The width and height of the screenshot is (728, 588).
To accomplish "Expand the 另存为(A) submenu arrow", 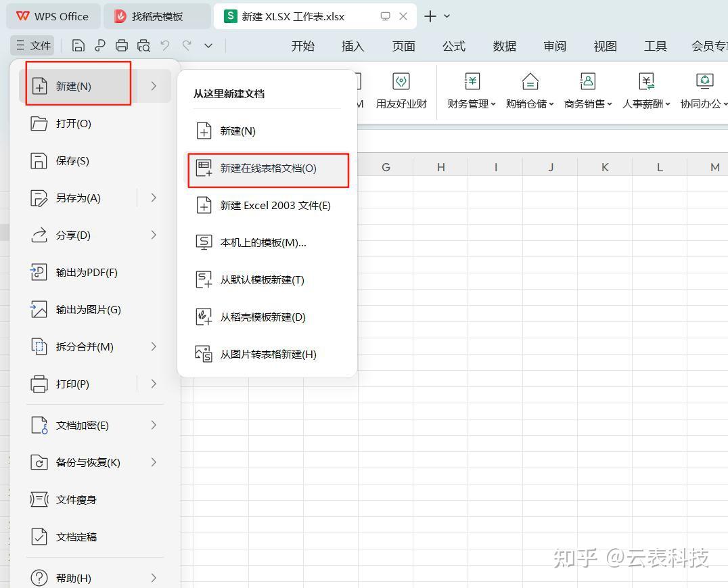I will tap(155, 198).
